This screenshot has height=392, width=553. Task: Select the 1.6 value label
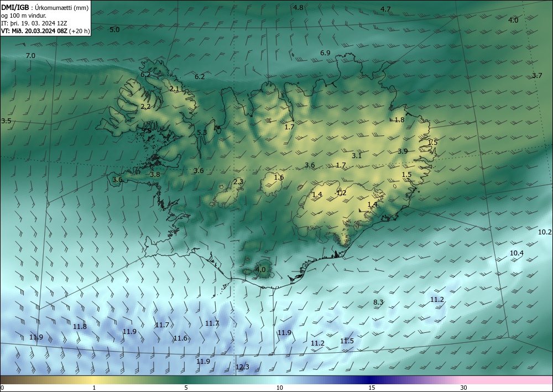point(279,177)
